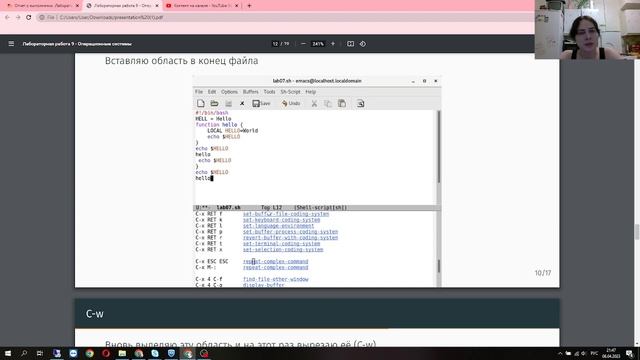This screenshot has width=640, height=360.
Task: Click the Emacs copy icon
Action: [x=328, y=103]
